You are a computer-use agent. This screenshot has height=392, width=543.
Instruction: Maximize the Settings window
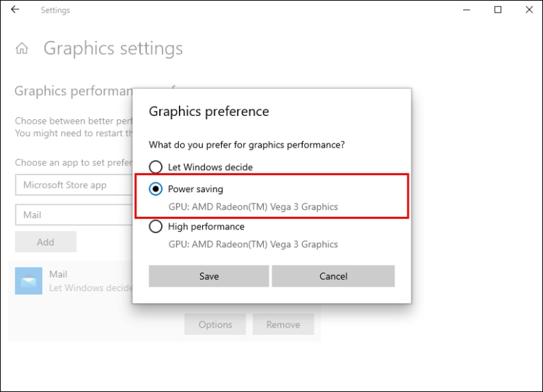click(x=498, y=11)
